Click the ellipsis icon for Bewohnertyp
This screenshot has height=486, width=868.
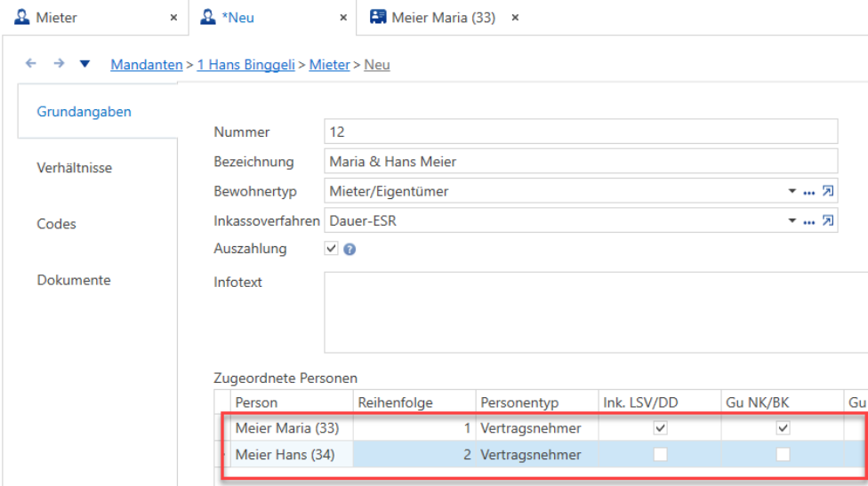tap(808, 192)
